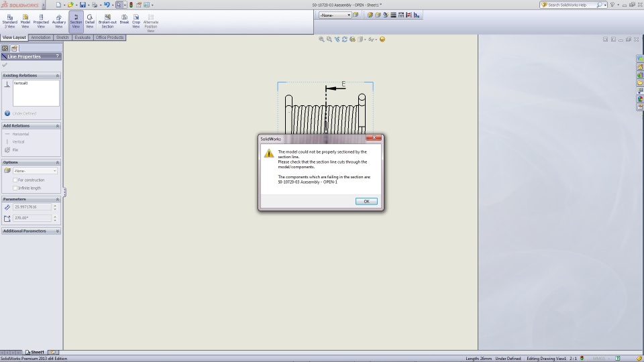Open the -None- layer dropdown in toolbar

(x=335, y=15)
